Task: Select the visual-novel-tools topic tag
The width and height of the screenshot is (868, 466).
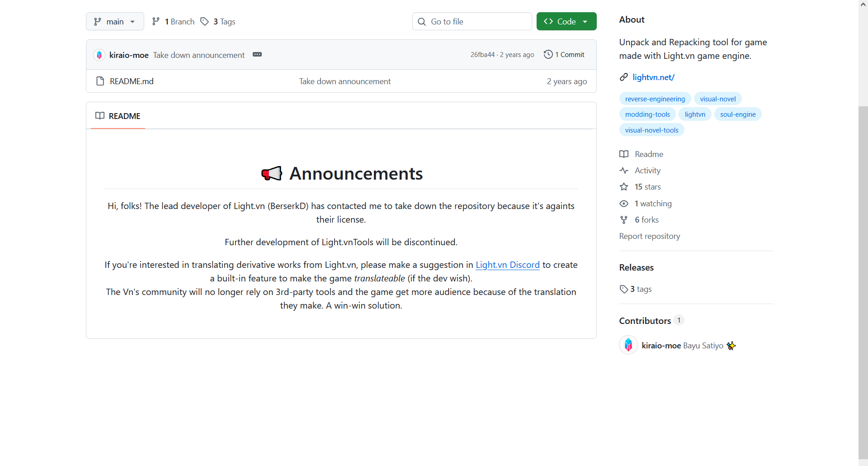Action: [x=652, y=130]
